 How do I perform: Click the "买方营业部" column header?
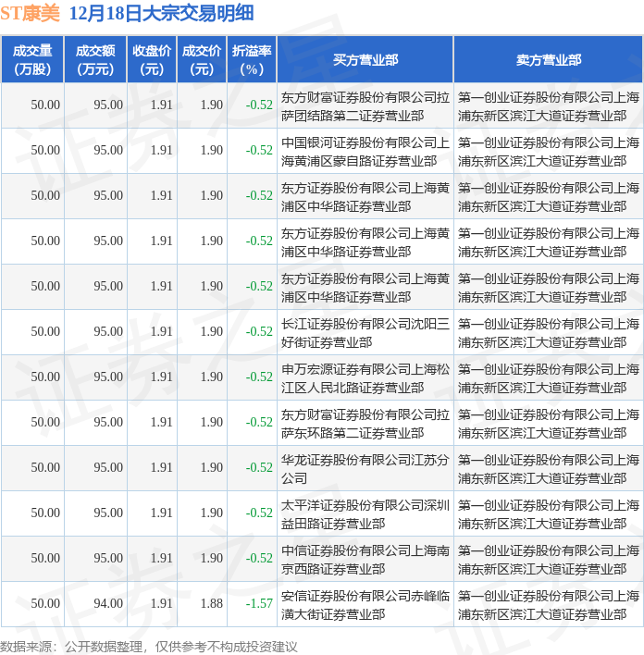pos(365,60)
